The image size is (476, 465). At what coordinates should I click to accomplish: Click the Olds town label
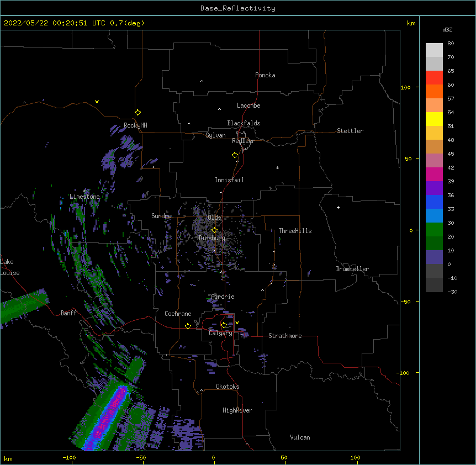tap(214, 218)
